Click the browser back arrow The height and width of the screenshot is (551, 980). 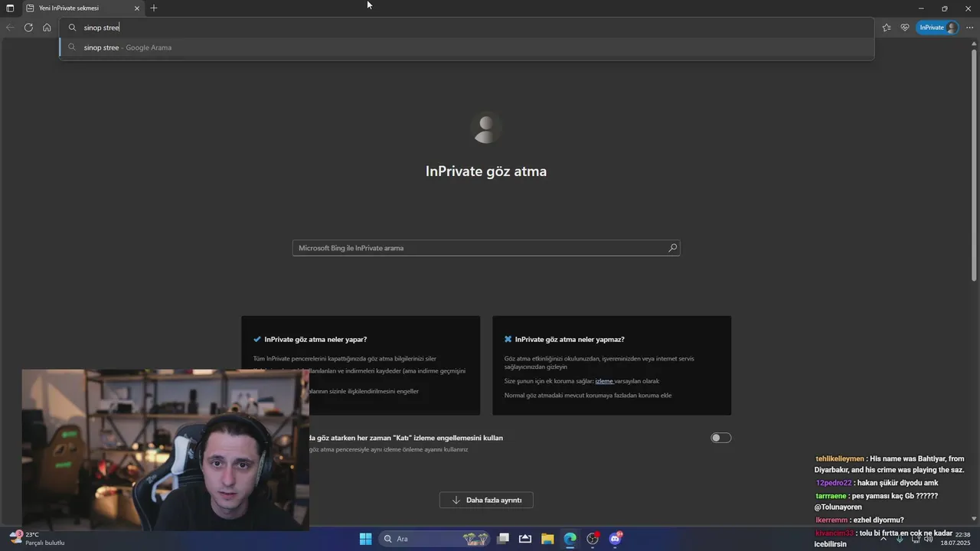(10, 28)
